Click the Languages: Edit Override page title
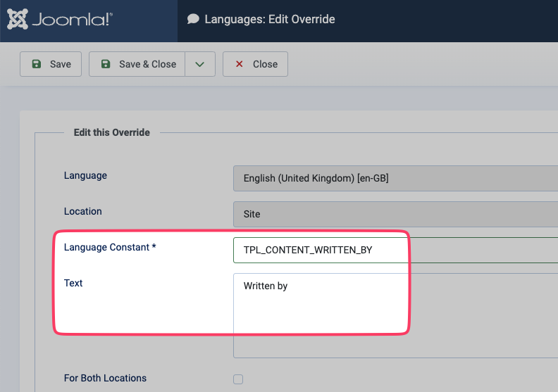 tap(270, 19)
